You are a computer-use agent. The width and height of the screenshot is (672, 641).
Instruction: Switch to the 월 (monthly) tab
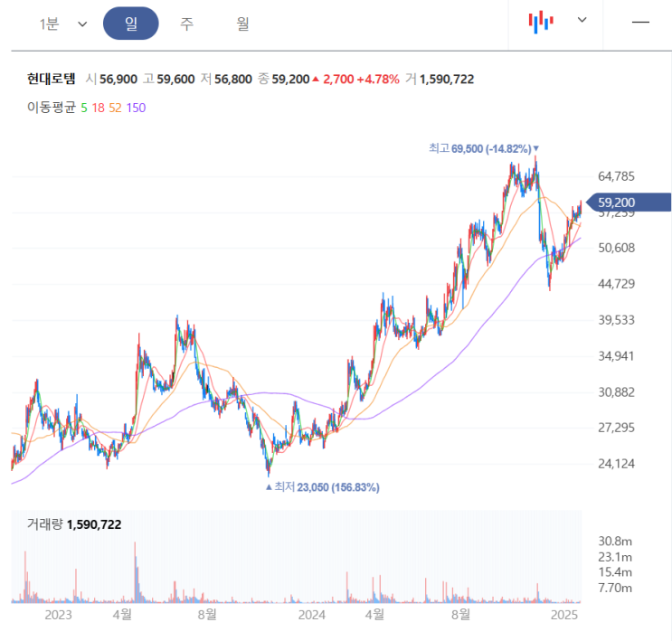pyautogui.click(x=242, y=24)
